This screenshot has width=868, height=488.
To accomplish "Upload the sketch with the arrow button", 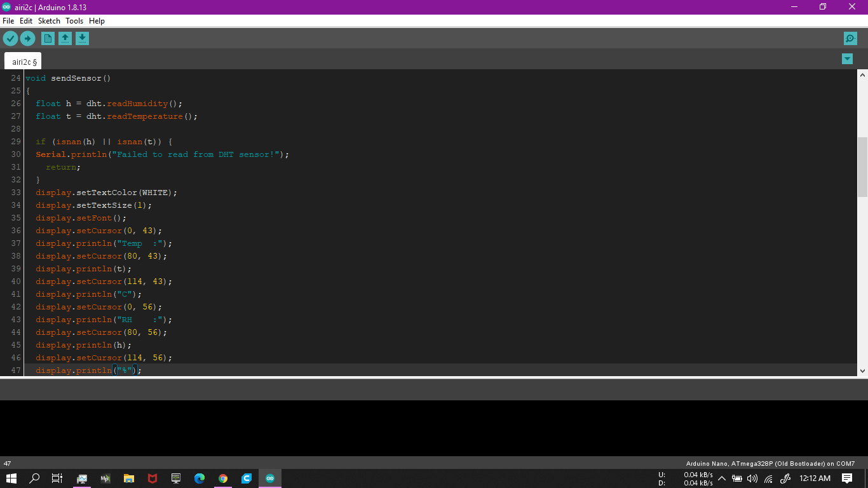I will pyautogui.click(x=27, y=39).
